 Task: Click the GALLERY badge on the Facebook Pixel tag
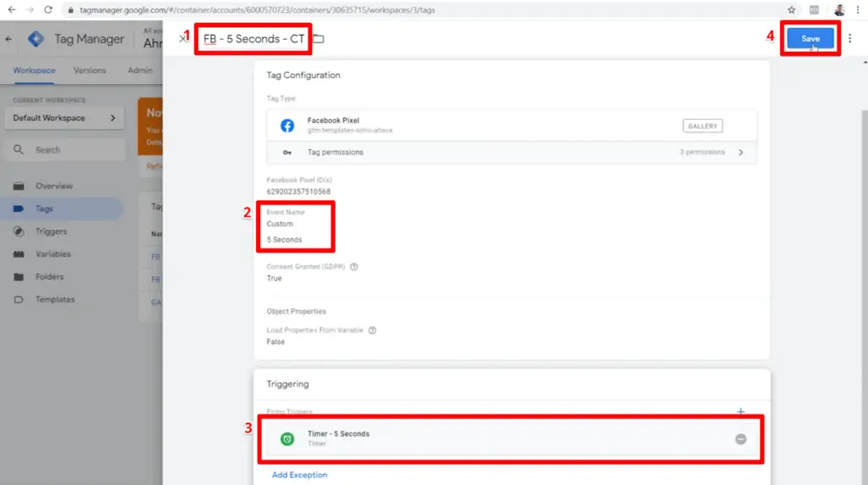[703, 126]
